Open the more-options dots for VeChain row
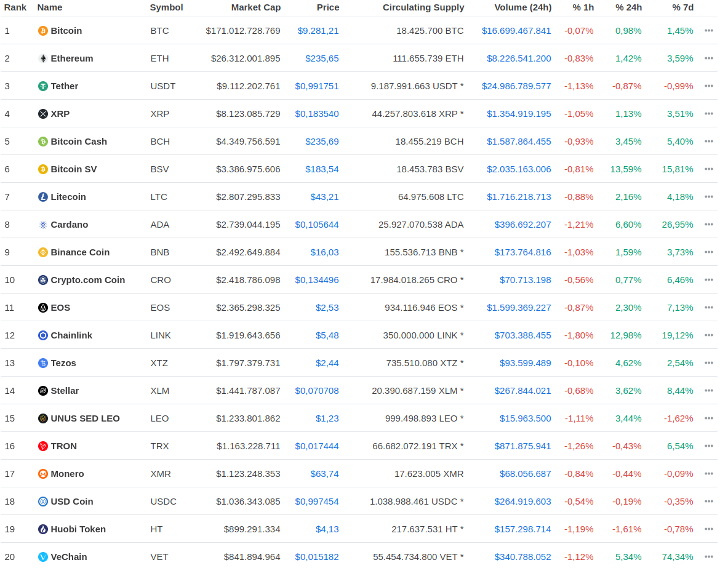 [708, 557]
